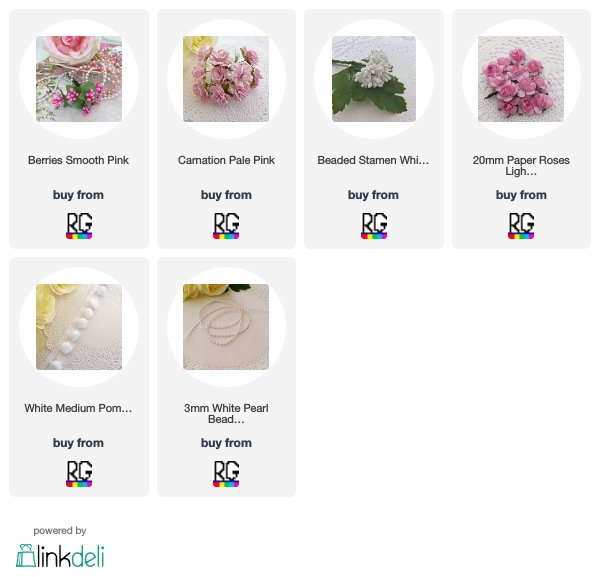Click buy from under 3mm White Pearl Bead
Image resolution: width=600 pixels, height=577 pixels.
click(x=226, y=443)
